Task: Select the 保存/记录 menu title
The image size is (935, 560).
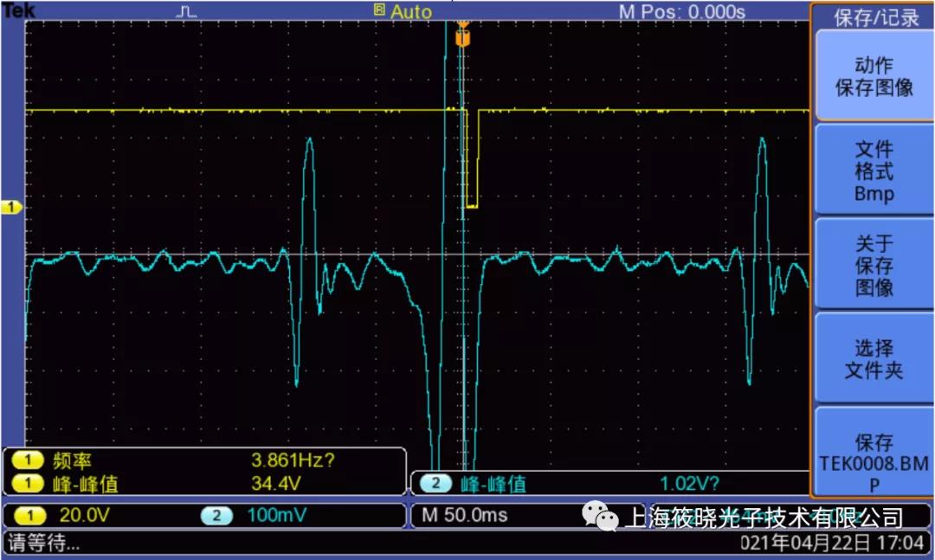Action: pos(873,17)
